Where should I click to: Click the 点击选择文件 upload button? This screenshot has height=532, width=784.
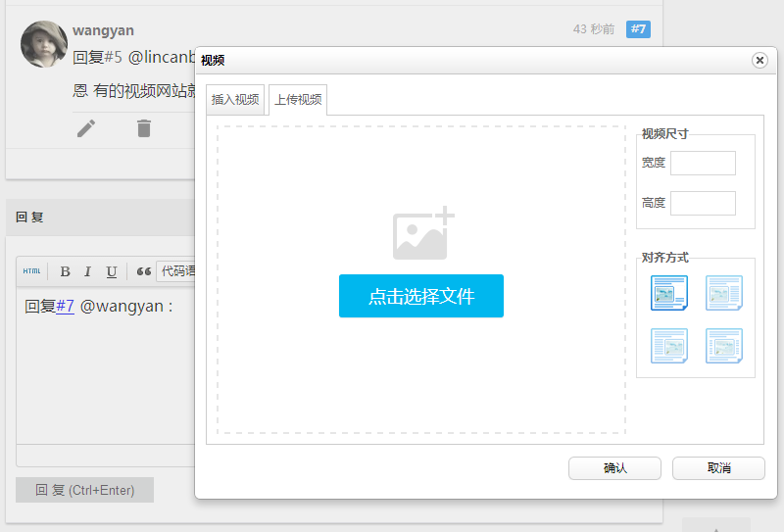click(x=421, y=296)
